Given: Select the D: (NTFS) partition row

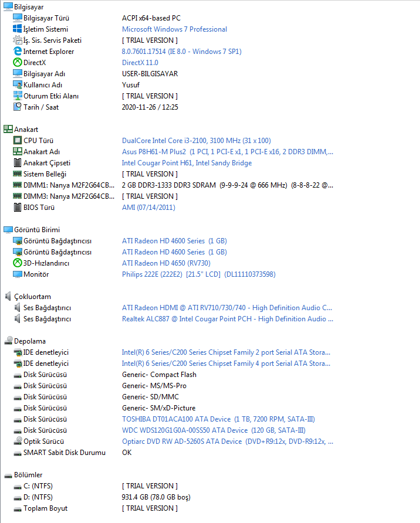Looking at the screenshot, I should [x=101, y=497].
